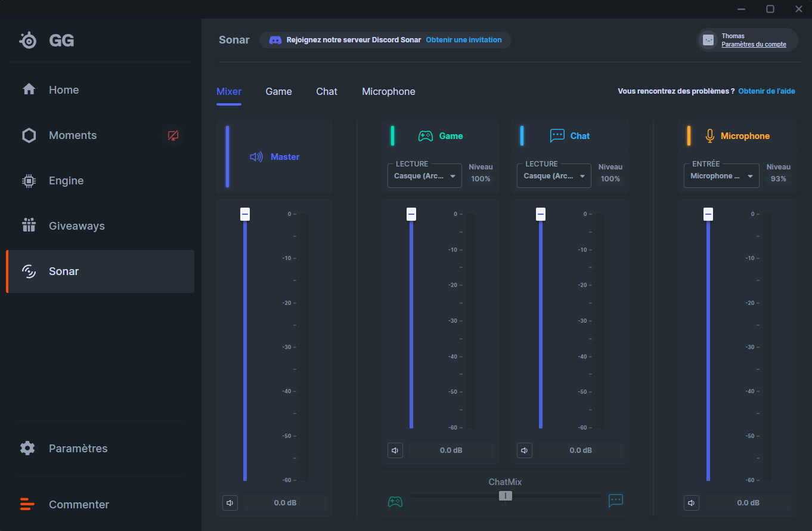812x531 pixels.
Task: Click the Master 0.0 dB value field
Action: [285, 503]
